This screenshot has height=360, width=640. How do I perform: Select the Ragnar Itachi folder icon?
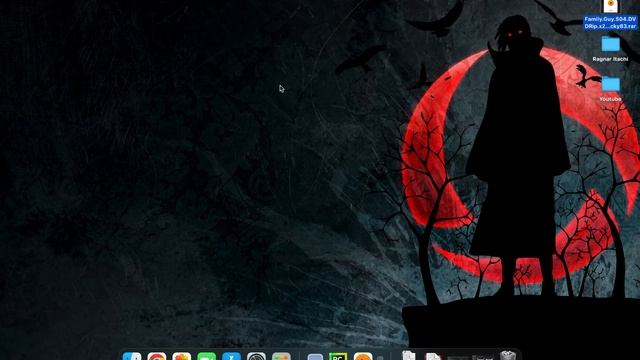point(611,44)
